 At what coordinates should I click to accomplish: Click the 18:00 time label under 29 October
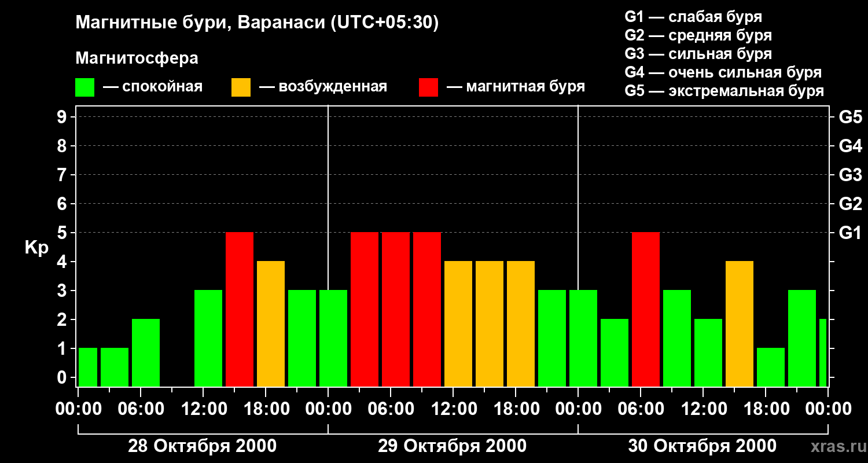516,409
